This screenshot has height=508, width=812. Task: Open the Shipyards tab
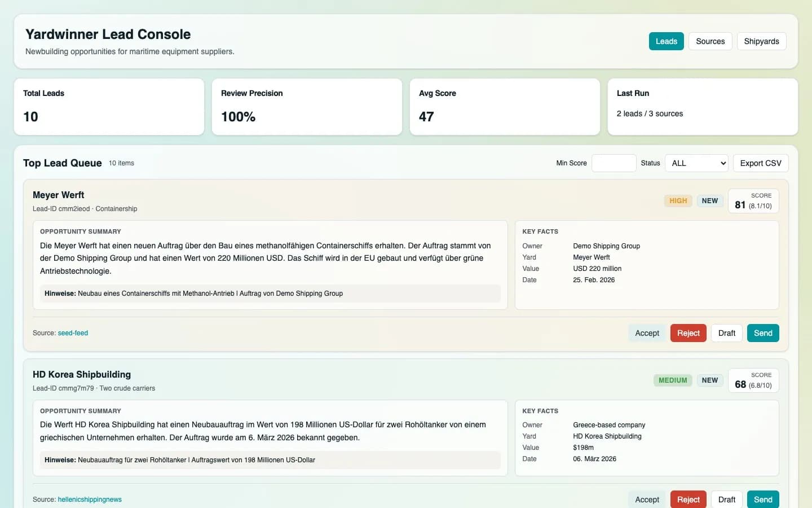(x=761, y=41)
